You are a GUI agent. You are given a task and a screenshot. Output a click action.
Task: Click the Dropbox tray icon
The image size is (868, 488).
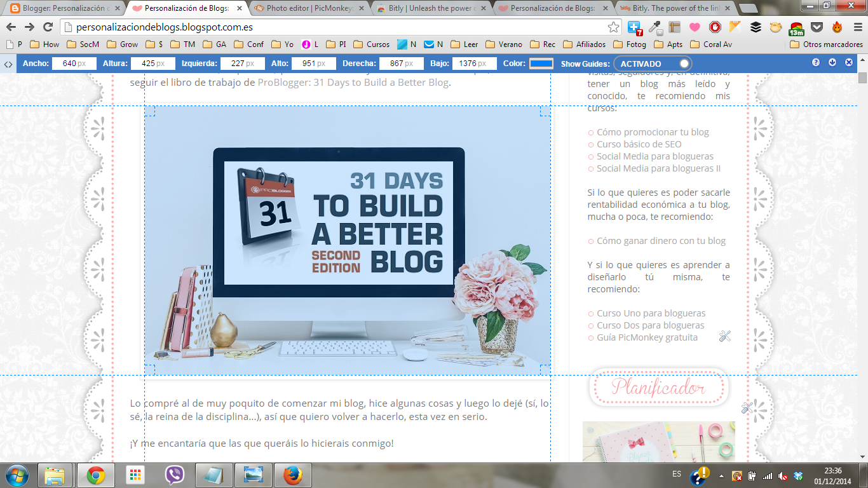point(798,476)
